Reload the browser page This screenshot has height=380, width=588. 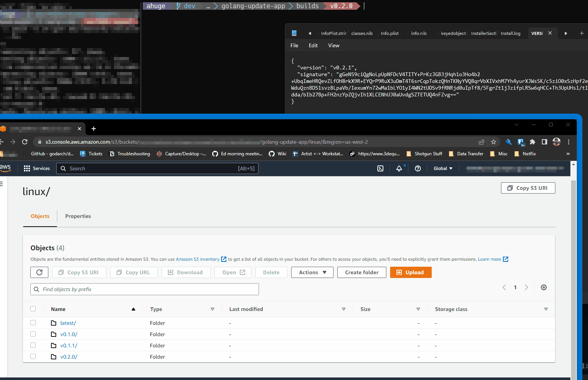point(25,142)
